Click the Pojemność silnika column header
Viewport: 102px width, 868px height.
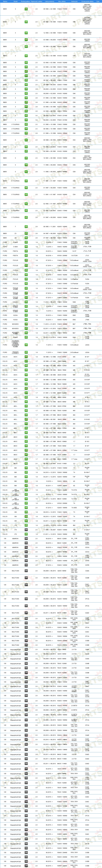click(37, 1)
